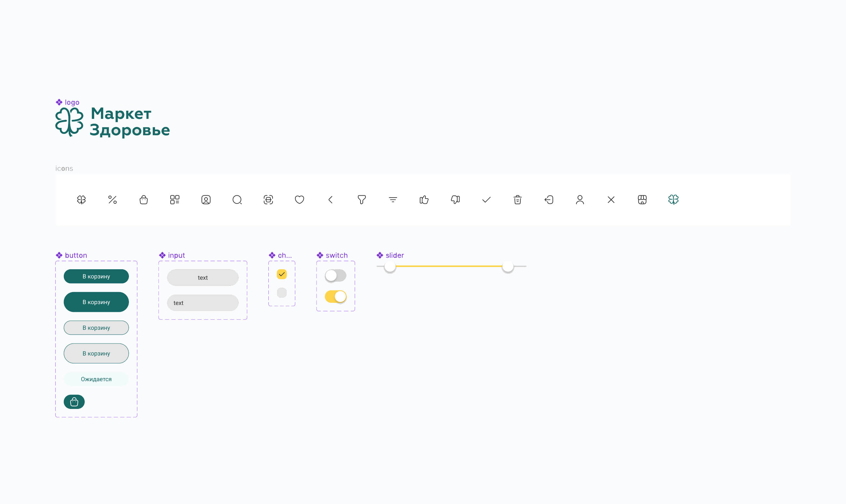Click the shopping bag icon in icon row

[144, 200]
